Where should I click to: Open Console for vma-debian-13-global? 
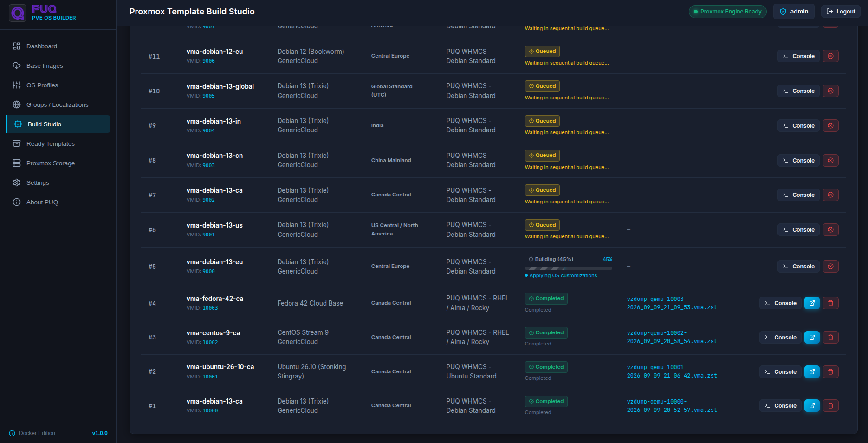point(798,91)
